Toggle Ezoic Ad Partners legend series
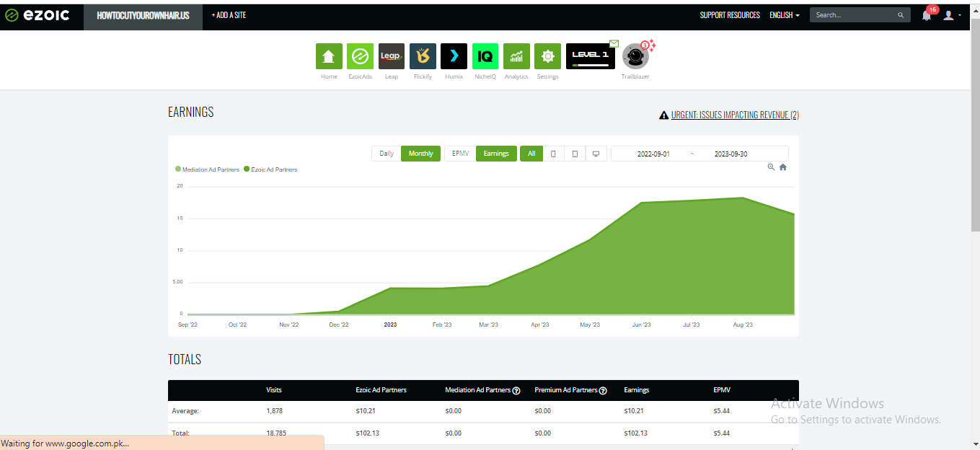This screenshot has width=980, height=450. [x=270, y=169]
